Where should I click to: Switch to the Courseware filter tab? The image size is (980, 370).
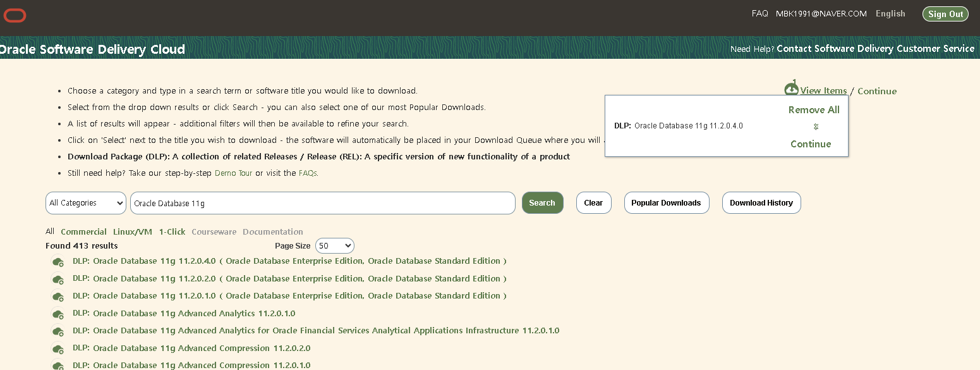(x=214, y=232)
